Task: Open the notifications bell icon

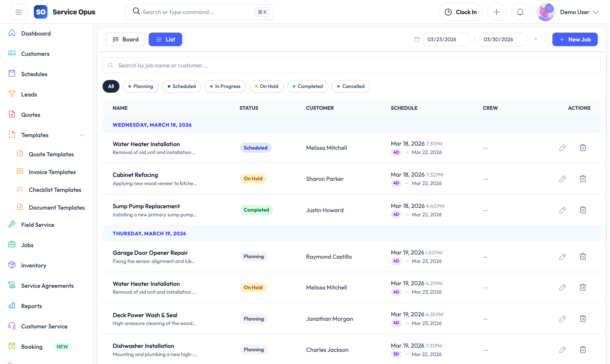Action: (520, 12)
